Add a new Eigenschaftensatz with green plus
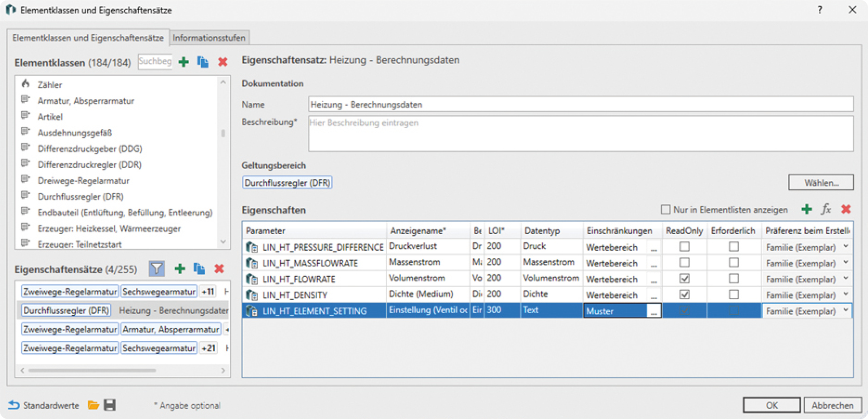868x419 pixels. coord(180,269)
